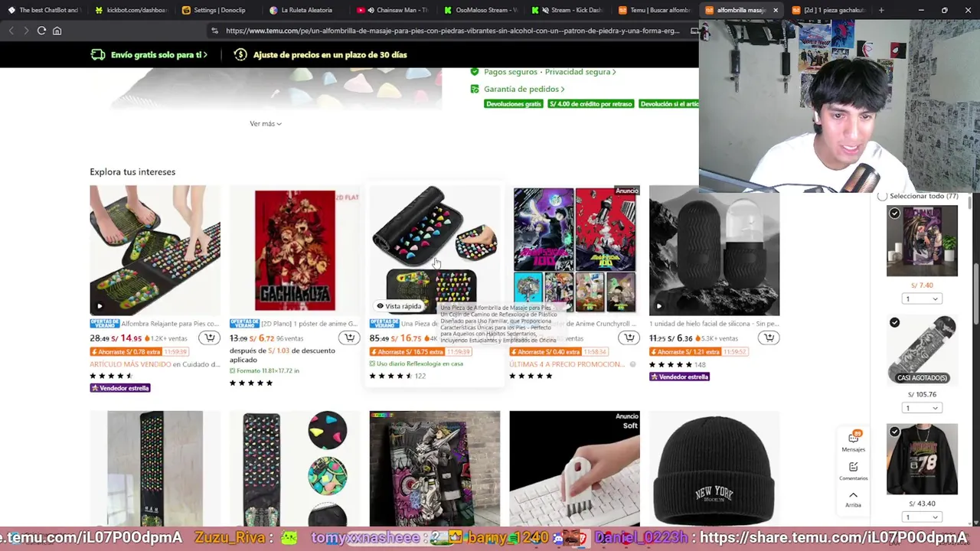Uncheck the black sweatshirt cart item
The image size is (980, 551).
pyautogui.click(x=894, y=432)
